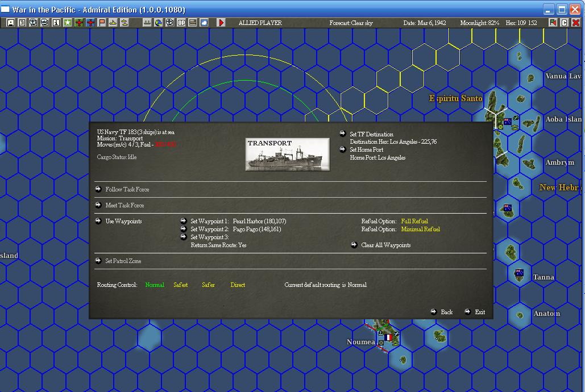Click the Australian flag at Tanna

pyautogui.click(x=519, y=273)
